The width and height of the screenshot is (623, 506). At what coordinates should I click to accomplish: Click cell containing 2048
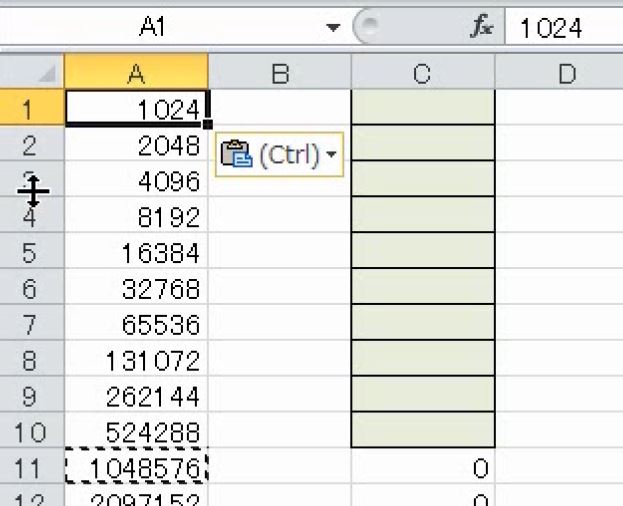point(136,143)
